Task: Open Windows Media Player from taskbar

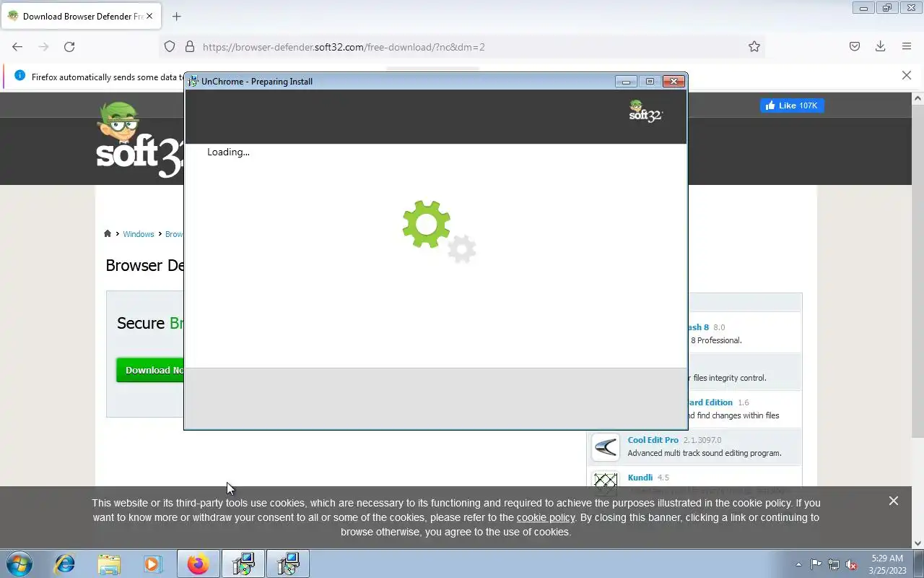Action: click(152, 564)
